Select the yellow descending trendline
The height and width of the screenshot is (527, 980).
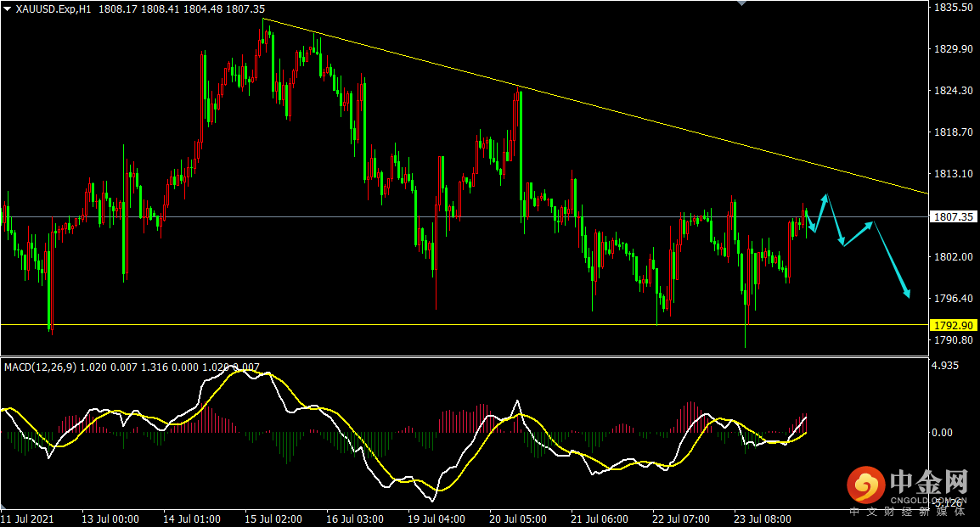(595, 106)
